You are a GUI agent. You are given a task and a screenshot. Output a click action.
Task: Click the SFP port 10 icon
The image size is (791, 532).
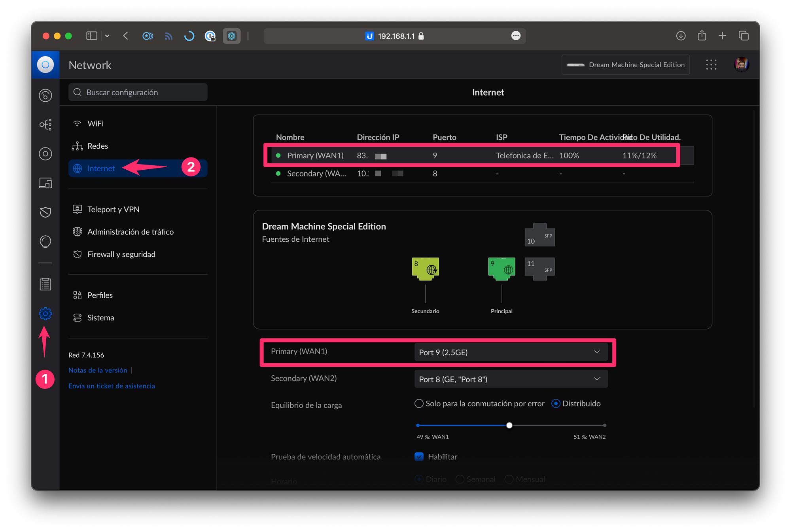[x=540, y=235]
